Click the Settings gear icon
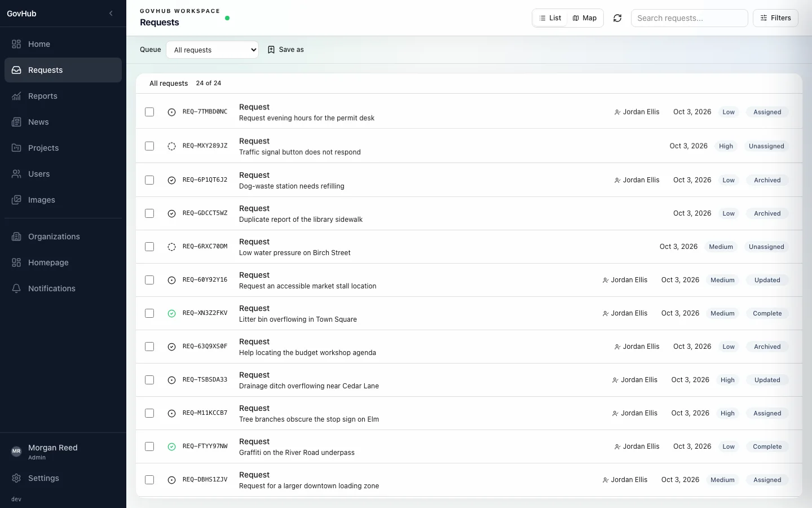This screenshot has width=812, height=508. 16,478
